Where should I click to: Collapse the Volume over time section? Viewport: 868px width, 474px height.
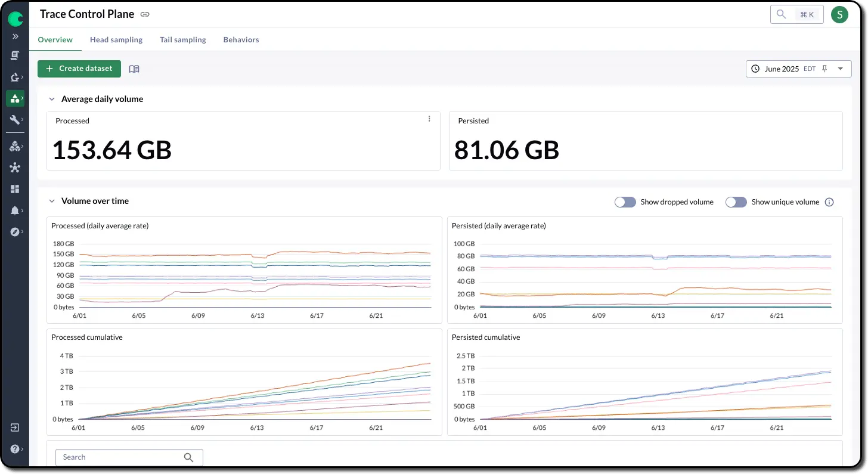tap(52, 201)
